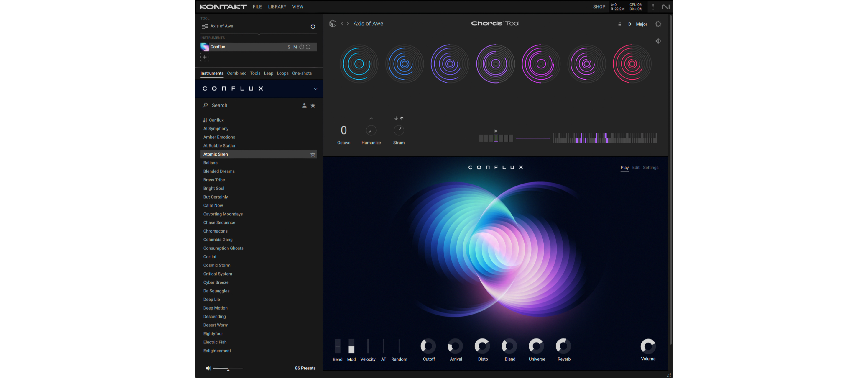This screenshot has width=868, height=378.
Task: Mute the Conflux instrument
Action: (x=295, y=47)
